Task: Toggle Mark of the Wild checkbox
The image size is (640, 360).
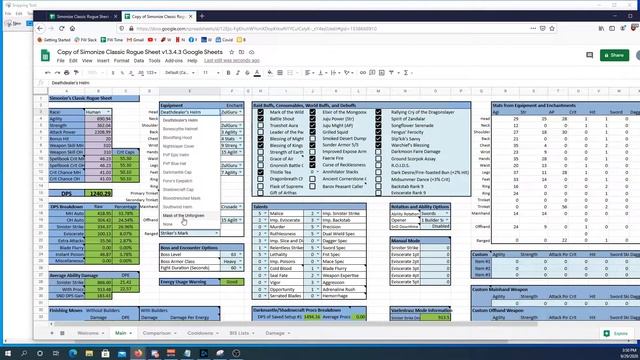Action: point(260,112)
